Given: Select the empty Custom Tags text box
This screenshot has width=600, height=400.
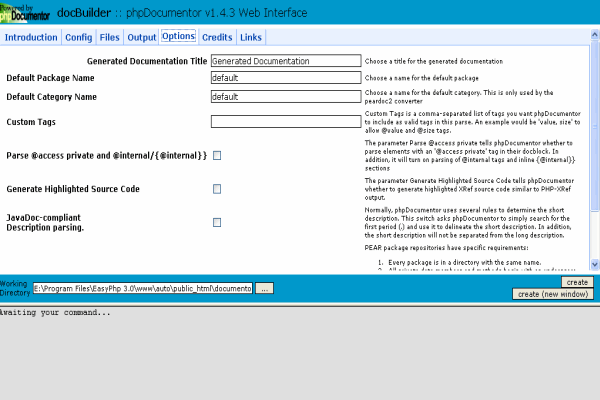Looking at the screenshot, I should (285, 122).
